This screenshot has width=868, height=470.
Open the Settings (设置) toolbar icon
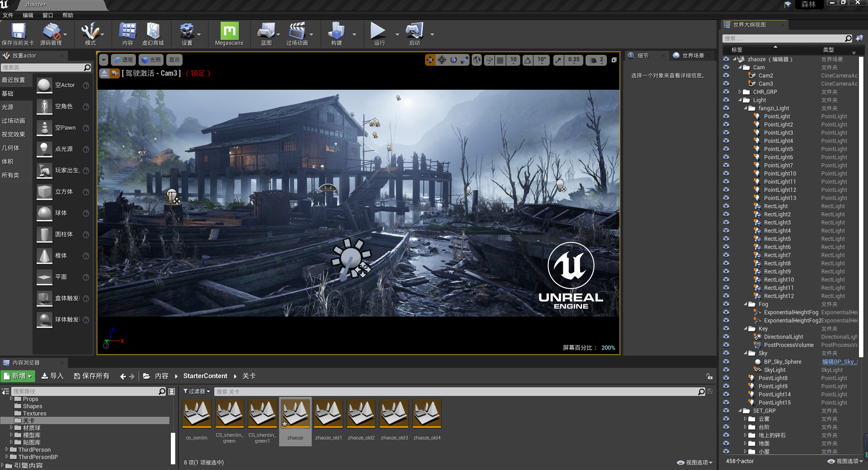(187, 31)
